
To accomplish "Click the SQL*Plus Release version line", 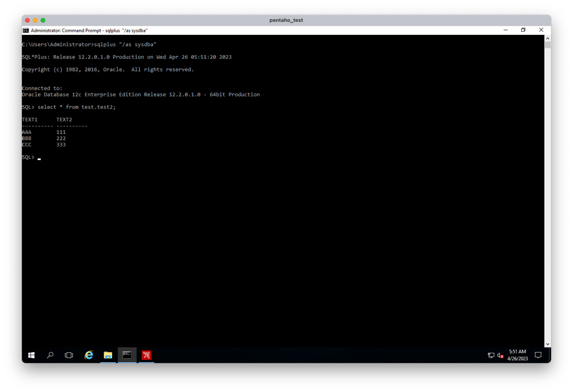I will [127, 57].
